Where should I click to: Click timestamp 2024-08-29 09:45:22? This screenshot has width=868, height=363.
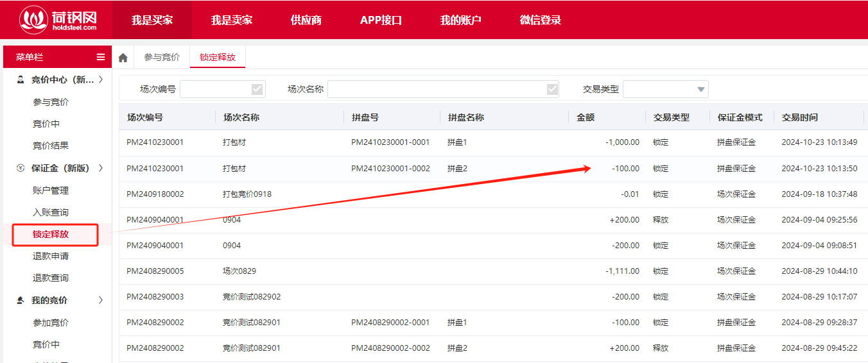[819, 348]
